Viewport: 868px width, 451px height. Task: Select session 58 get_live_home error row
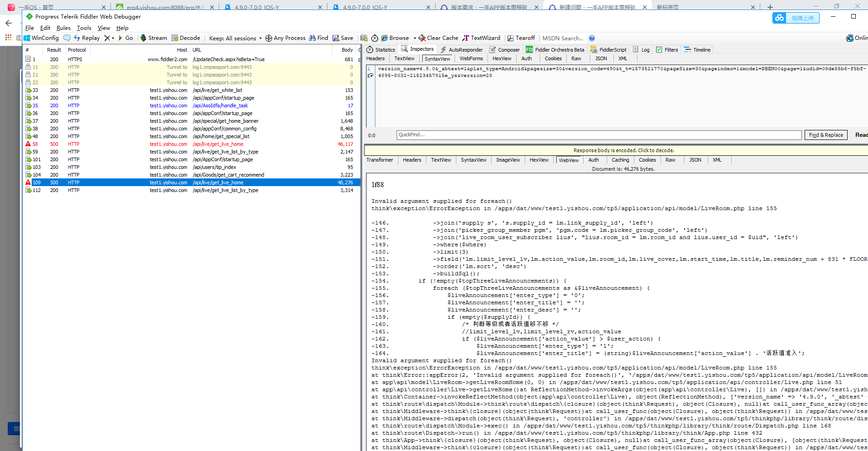click(x=192, y=144)
